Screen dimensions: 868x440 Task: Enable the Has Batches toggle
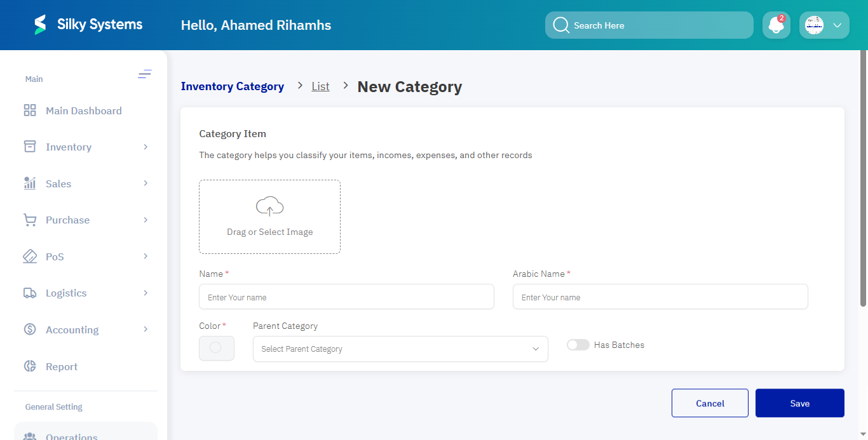point(578,344)
